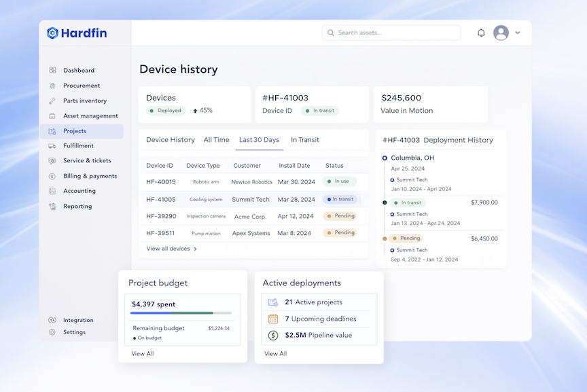Expand the user account dropdown
Viewport: 587px width, 392px height.
click(x=505, y=32)
